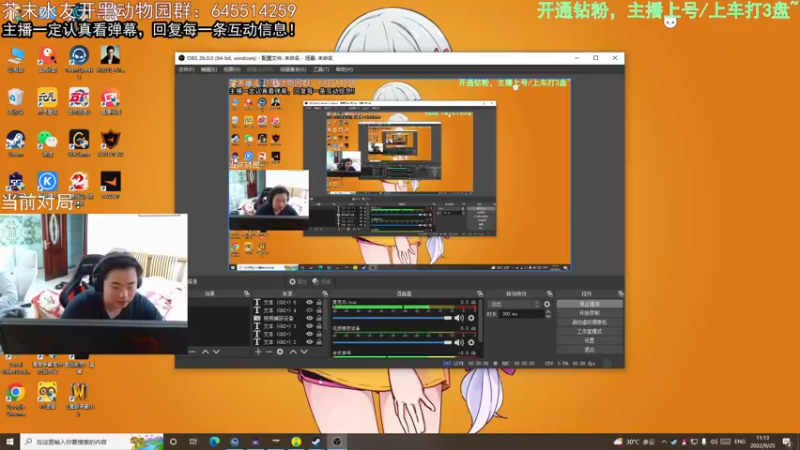The width and height of the screenshot is (800, 450).
Task: Mute the 麦克风/Aux speaker icon
Action: tap(459, 318)
